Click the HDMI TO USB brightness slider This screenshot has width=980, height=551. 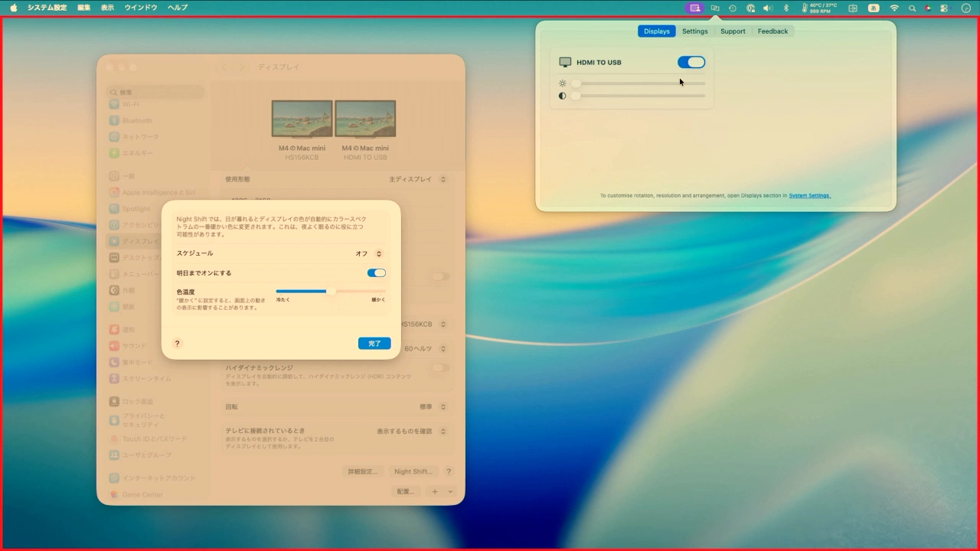click(x=639, y=83)
